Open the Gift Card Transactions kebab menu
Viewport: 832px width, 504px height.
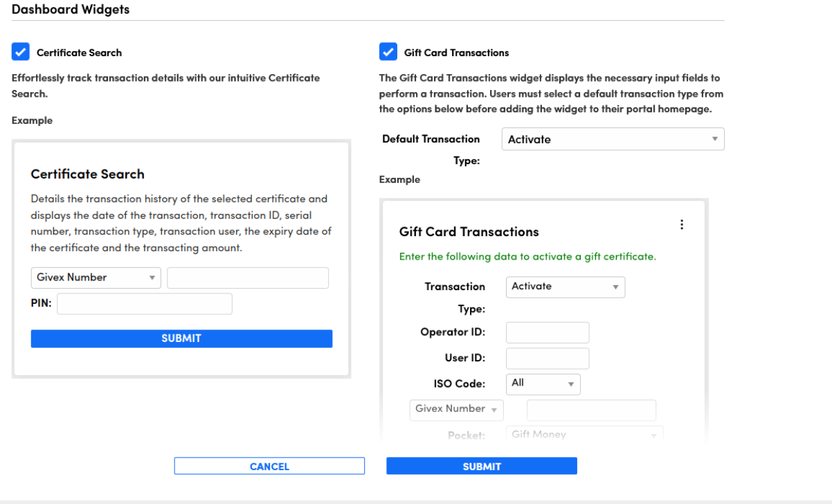coord(682,225)
